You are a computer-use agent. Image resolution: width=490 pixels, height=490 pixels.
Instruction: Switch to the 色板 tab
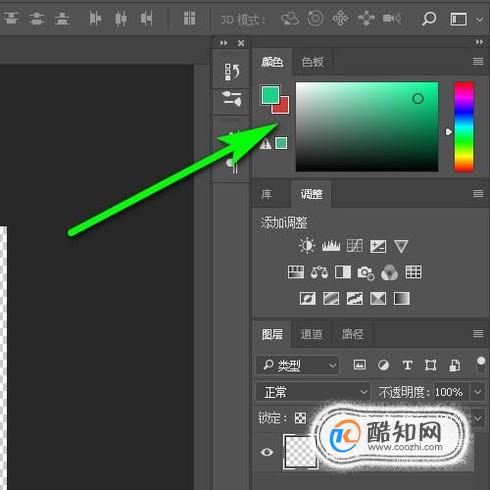point(312,62)
